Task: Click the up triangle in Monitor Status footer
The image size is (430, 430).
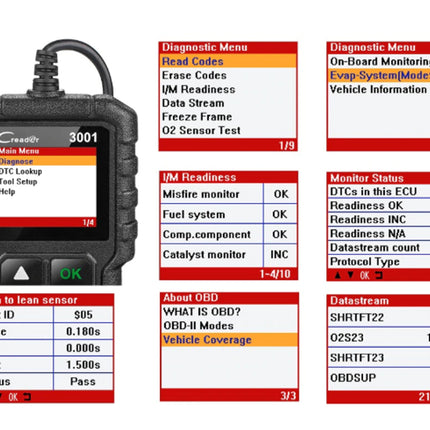Action: [x=338, y=275]
